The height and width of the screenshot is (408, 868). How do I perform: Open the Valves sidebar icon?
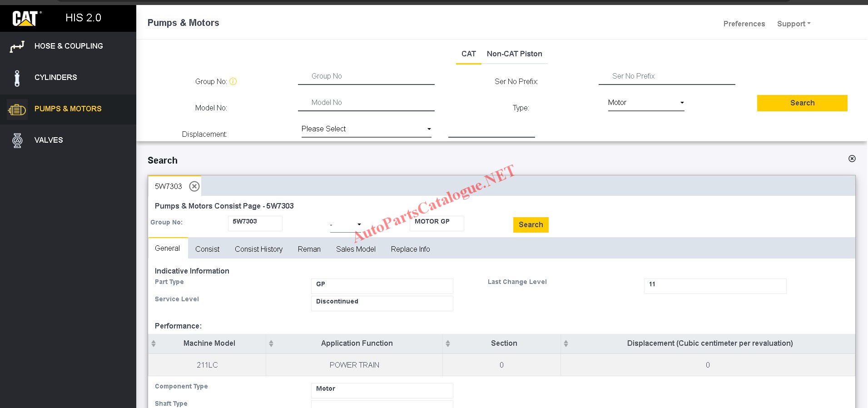[17, 140]
